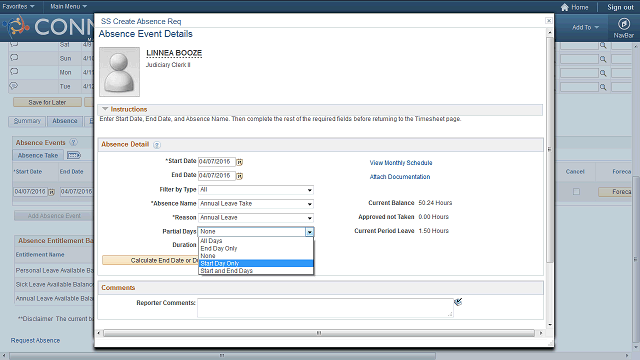This screenshot has width=640, height=360.
Task: Click the dialog End Date input field
Action: coord(217,176)
